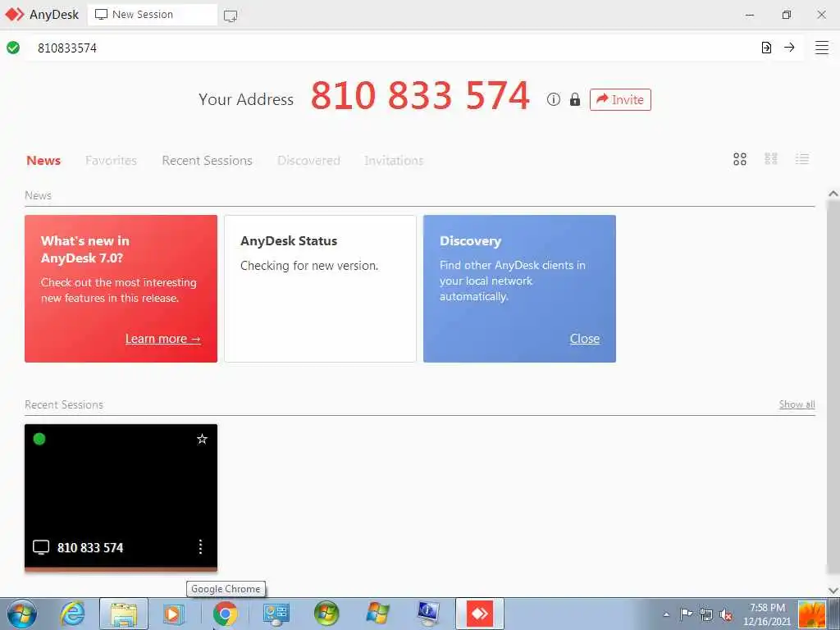The width and height of the screenshot is (840, 630).
Task: Click the What's new in AnyDesk 7.0 card
Action: click(121, 289)
